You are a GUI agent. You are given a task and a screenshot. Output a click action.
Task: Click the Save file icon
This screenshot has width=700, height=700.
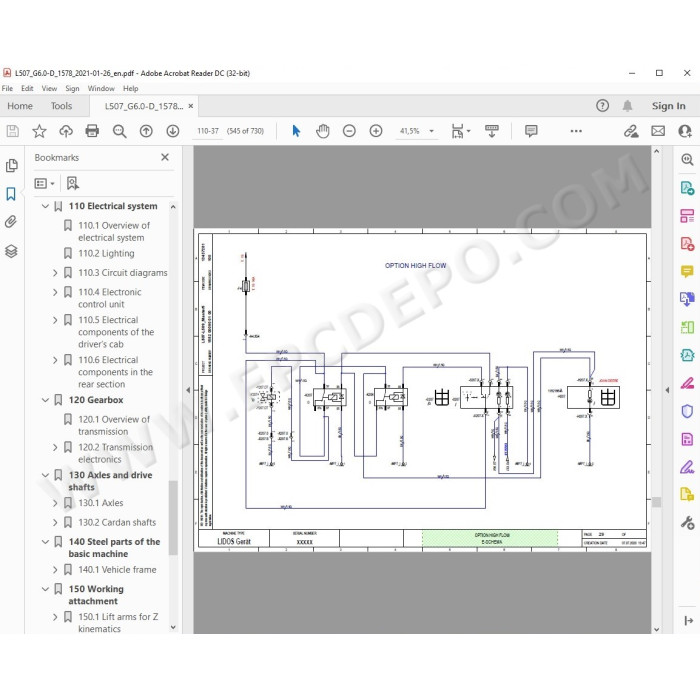pyautogui.click(x=12, y=131)
